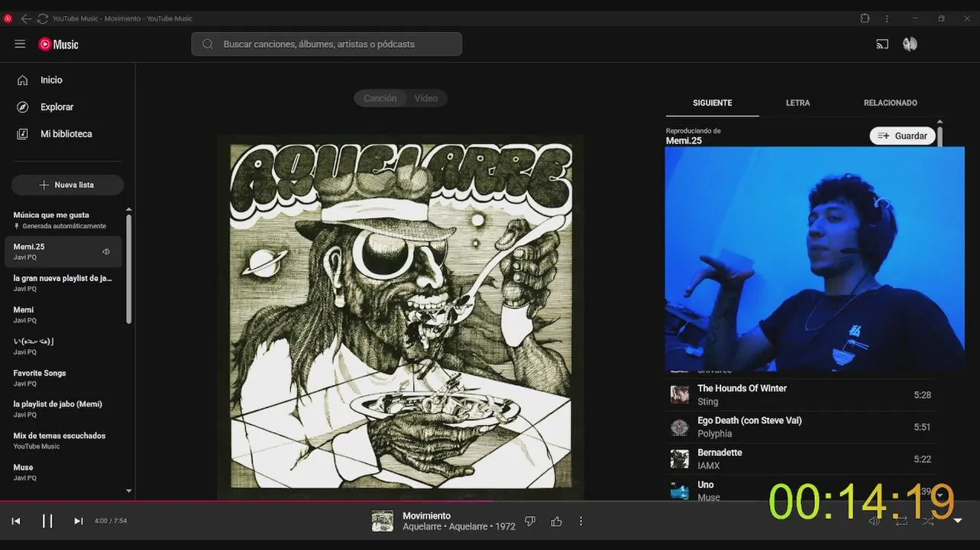Open the extensions puzzle icon

pos(865,18)
